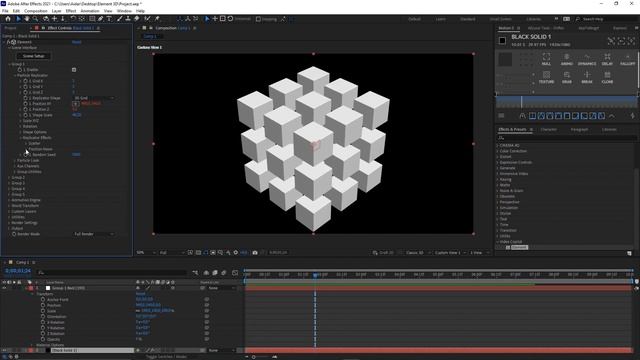Viewport: 640px width, 360px height.
Task: Switch to the Character panel tab
Action: click(549, 129)
